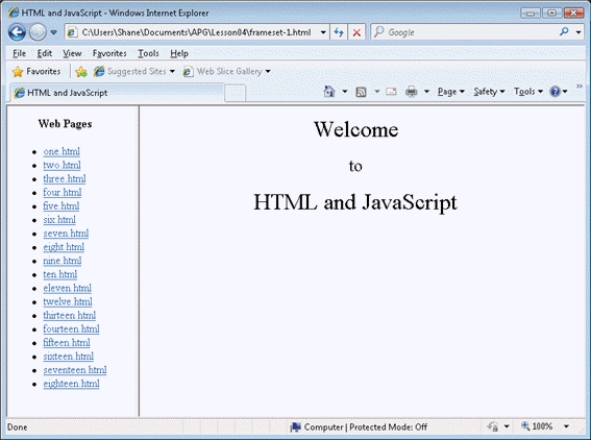The image size is (591, 440).
Task: Click the magnifier search icon
Action: tap(564, 32)
